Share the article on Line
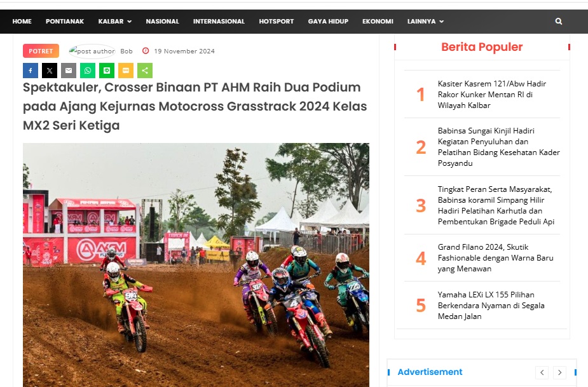 click(107, 71)
